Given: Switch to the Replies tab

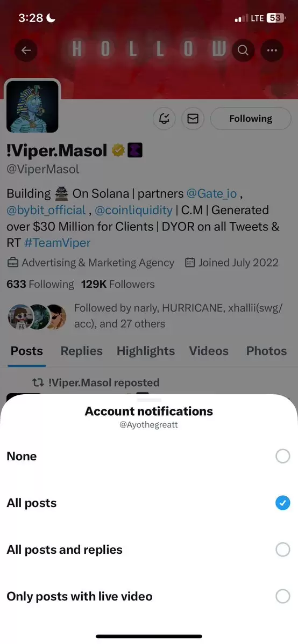Looking at the screenshot, I should click(x=82, y=351).
